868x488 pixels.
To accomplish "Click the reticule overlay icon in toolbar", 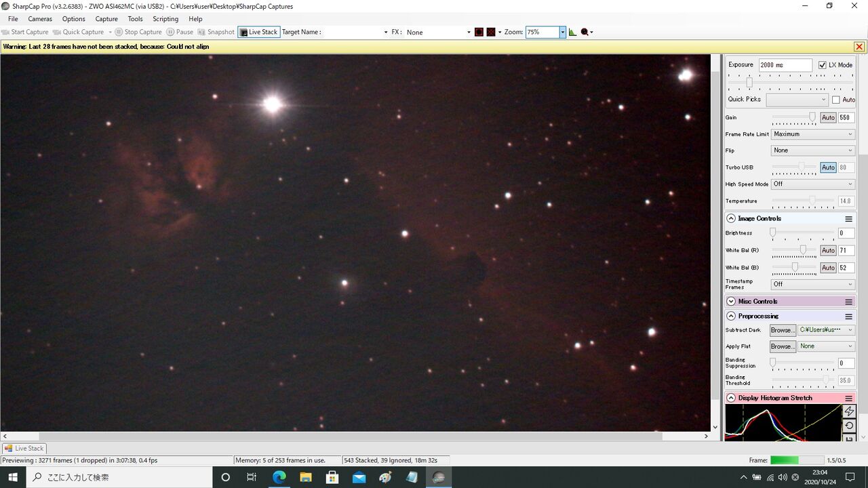I will coord(479,32).
